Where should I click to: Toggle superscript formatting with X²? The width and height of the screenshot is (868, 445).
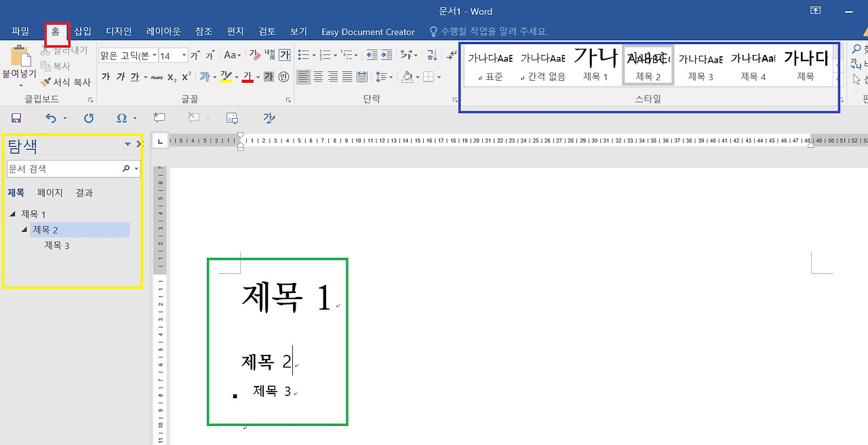[185, 77]
